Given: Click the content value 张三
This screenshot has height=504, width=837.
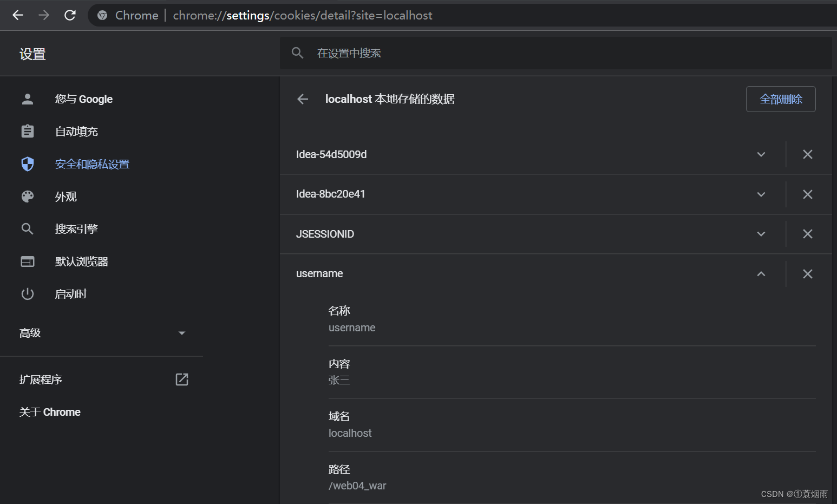Looking at the screenshot, I should (x=339, y=380).
